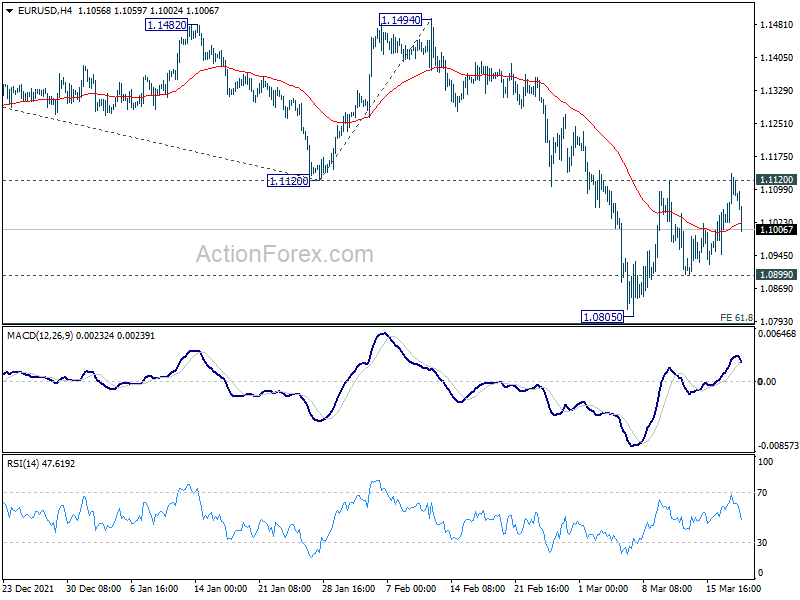Select the 1.08050 low price label

coord(603,317)
